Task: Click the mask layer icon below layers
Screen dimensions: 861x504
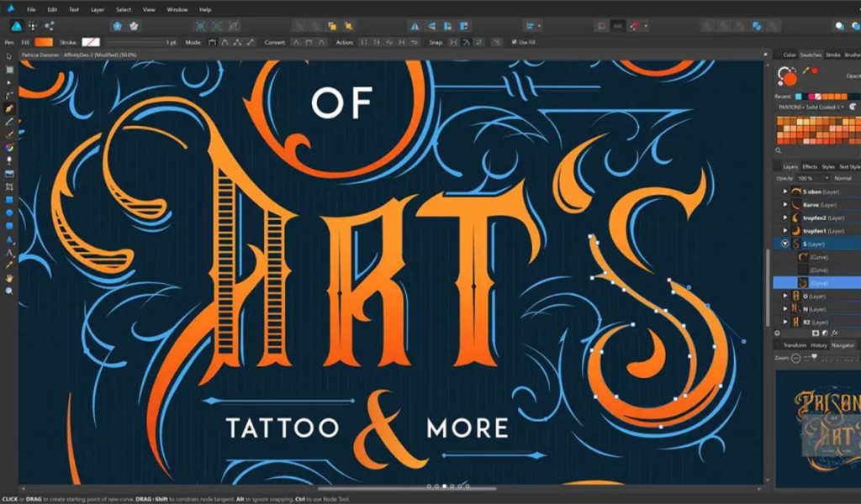Action: tap(816, 333)
